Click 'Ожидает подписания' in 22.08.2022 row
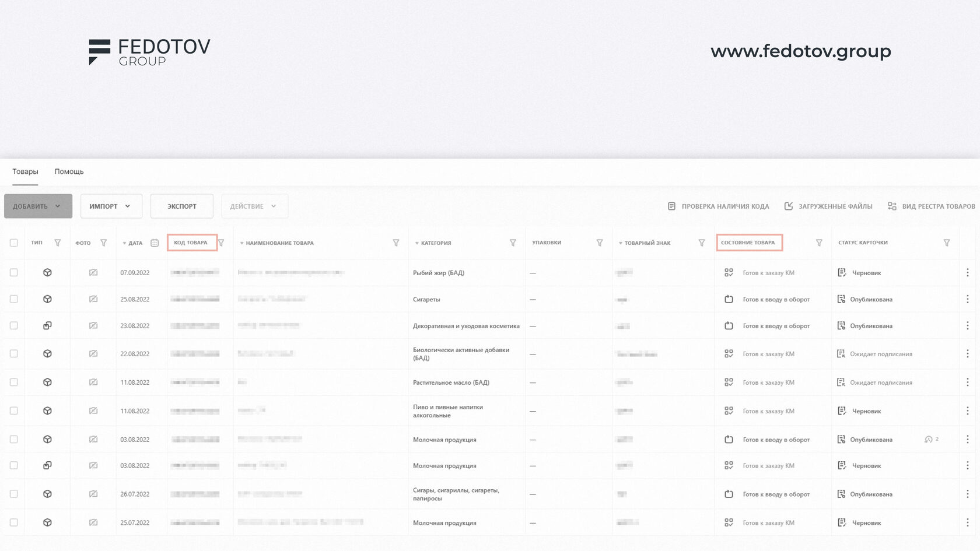The height and width of the screenshot is (551, 980). click(881, 354)
